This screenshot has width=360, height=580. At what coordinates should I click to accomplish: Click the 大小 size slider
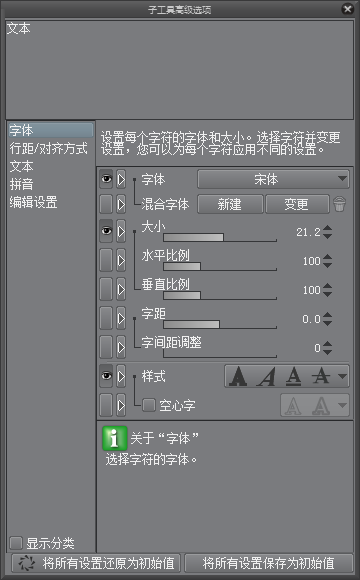pyautogui.click(x=220, y=237)
